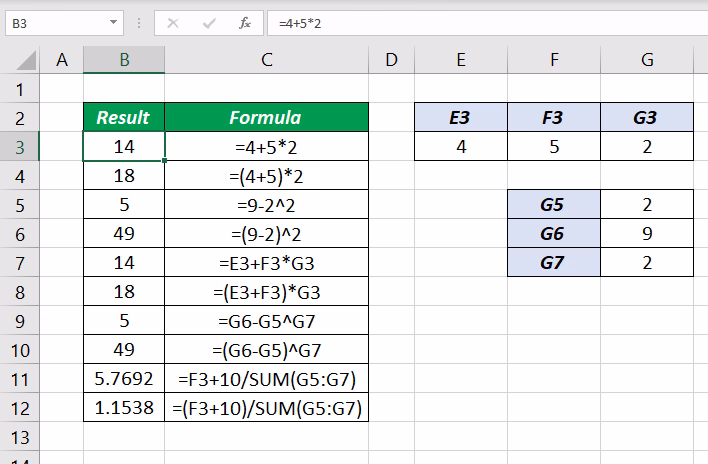
Task: Select cell B7 containing 14
Action: pyautogui.click(x=124, y=262)
